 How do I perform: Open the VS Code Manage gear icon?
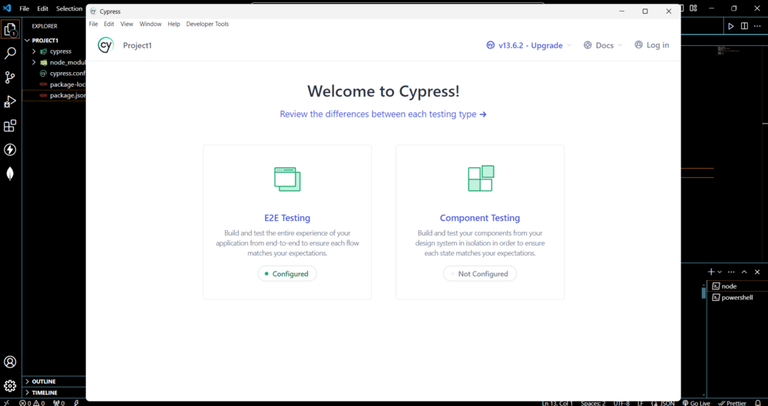10,386
